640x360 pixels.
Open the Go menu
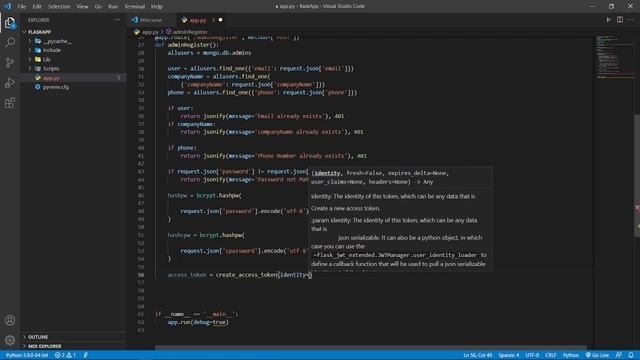coord(98,7)
